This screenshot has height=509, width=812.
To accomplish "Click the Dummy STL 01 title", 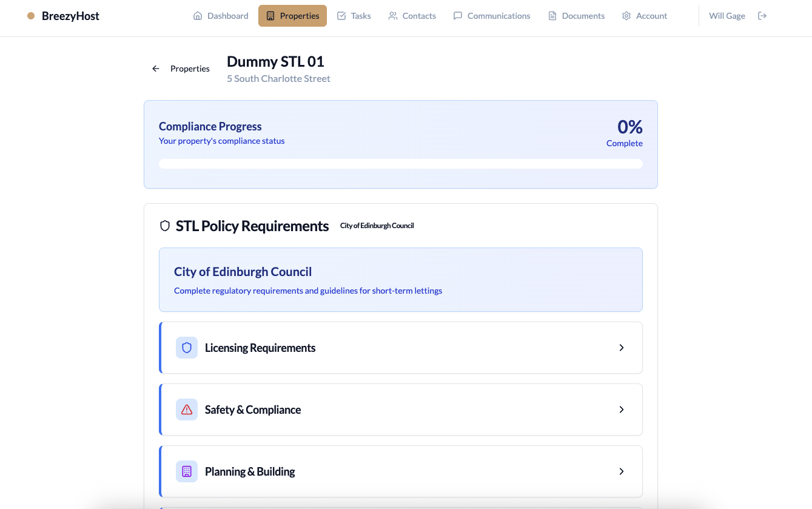I will point(275,61).
